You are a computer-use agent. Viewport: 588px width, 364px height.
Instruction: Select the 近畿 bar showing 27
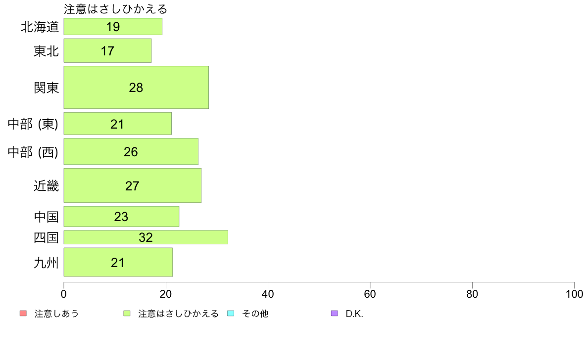(x=132, y=185)
